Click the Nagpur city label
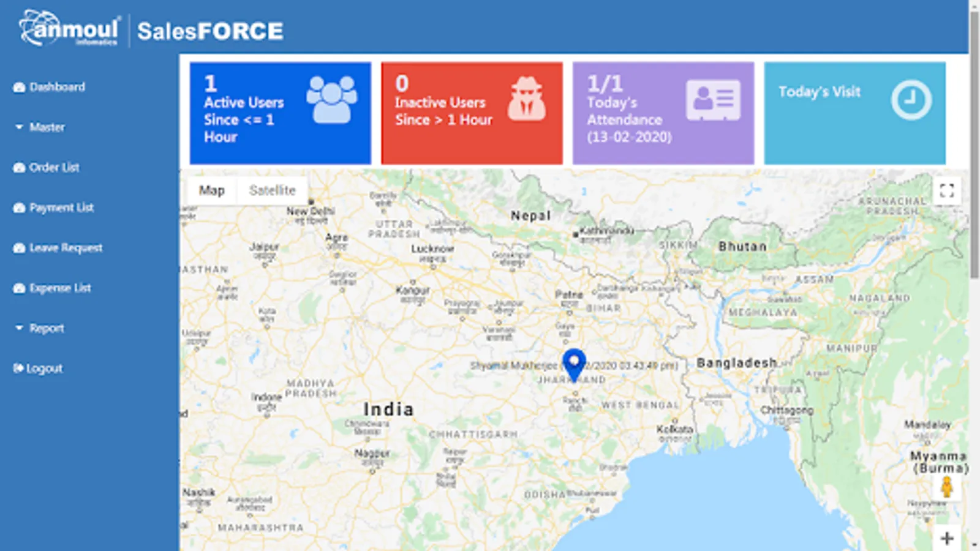Image resolution: width=980 pixels, height=551 pixels. pyautogui.click(x=372, y=453)
